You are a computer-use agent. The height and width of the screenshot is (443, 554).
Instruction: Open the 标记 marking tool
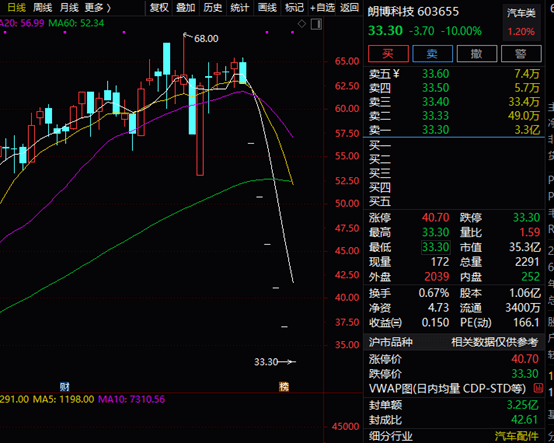tap(294, 7)
